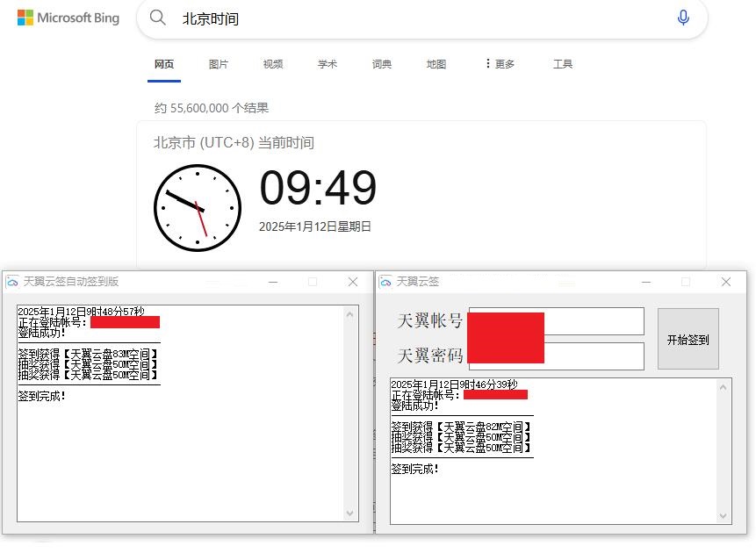Open the 工具 menu item
756x553 pixels.
click(563, 63)
